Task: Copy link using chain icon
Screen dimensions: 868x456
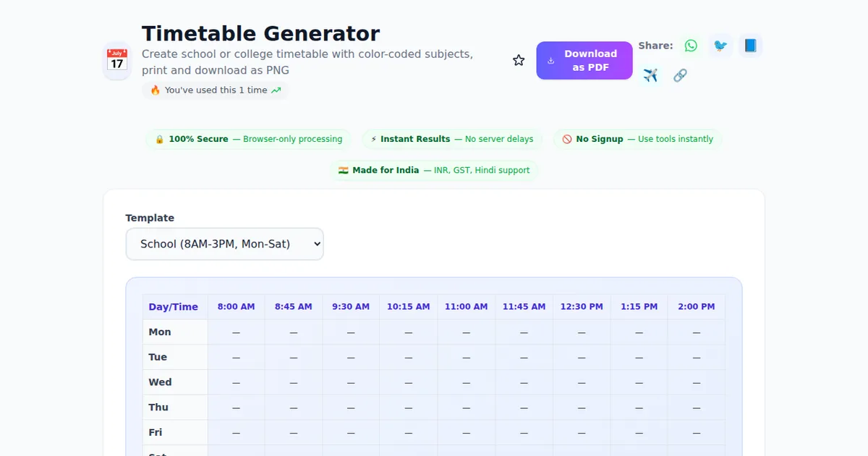Action: [680, 75]
